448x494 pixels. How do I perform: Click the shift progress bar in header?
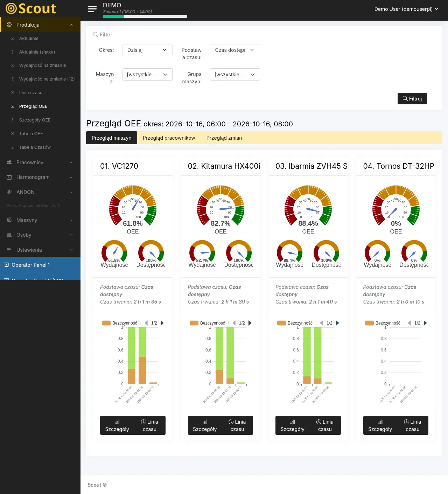(x=145, y=16)
